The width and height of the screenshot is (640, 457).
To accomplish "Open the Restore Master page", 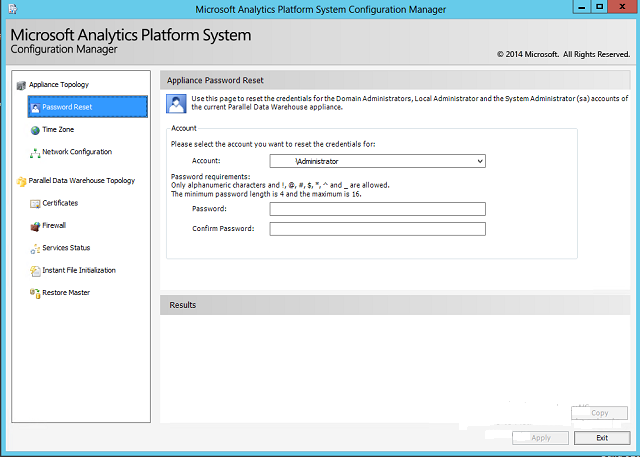I will pyautogui.click(x=66, y=293).
